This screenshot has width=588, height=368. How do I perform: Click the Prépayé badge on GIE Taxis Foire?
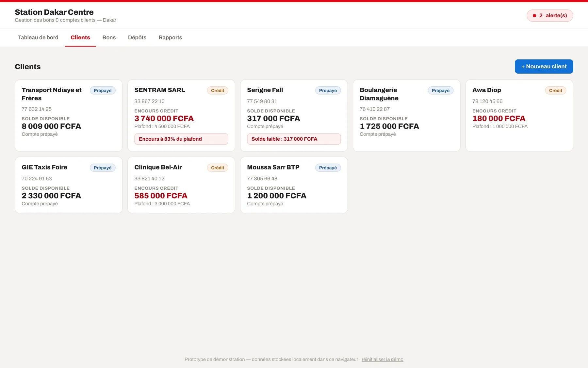point(103,168)
